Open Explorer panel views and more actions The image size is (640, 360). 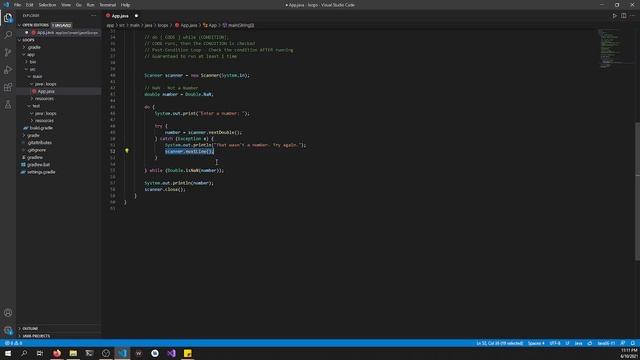[93, 16]
